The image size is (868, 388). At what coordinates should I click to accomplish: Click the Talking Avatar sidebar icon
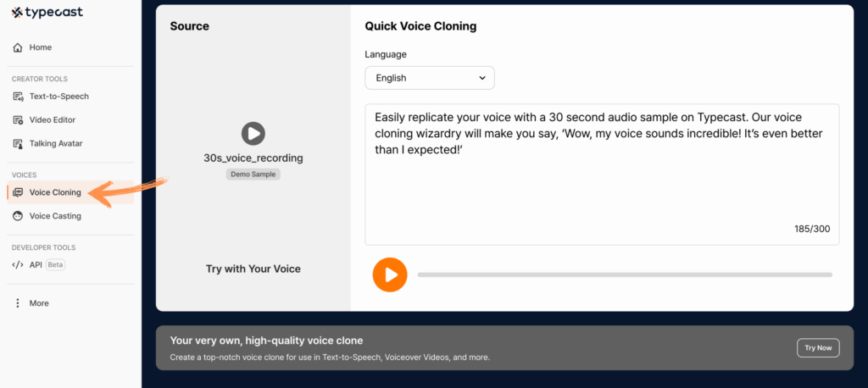[x=18, y=144]
